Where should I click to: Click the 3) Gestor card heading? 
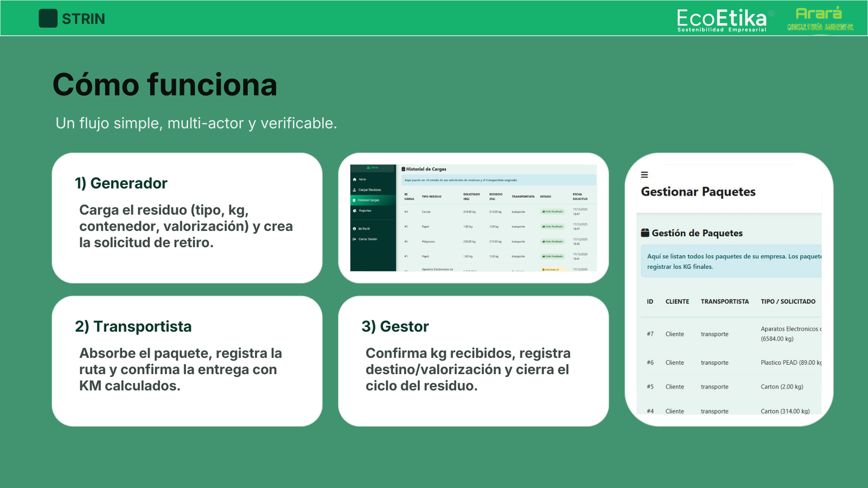(x=395, y=326)
